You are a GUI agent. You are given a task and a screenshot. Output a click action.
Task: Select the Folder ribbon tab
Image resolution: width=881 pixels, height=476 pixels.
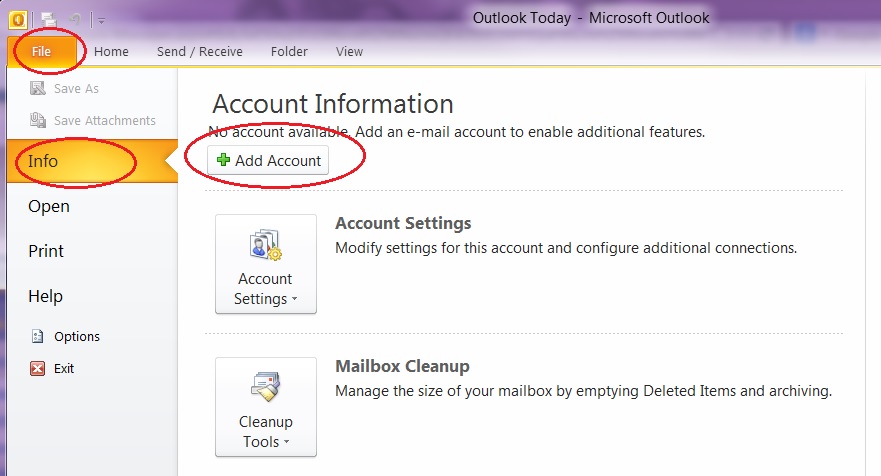pyautogui.click(x=289, y=52)
